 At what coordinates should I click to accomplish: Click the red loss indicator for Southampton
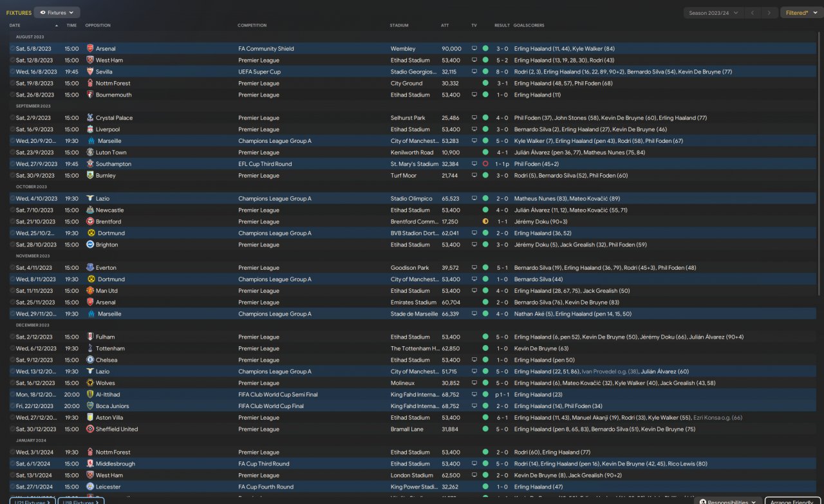pyautogui.click(x=485, y=164)
